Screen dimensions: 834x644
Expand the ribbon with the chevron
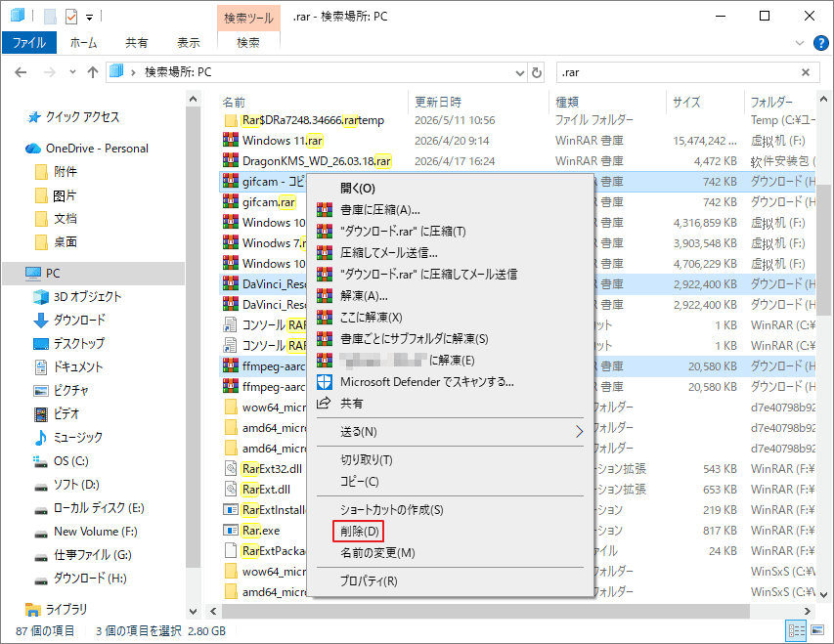(x=799, y=43)
